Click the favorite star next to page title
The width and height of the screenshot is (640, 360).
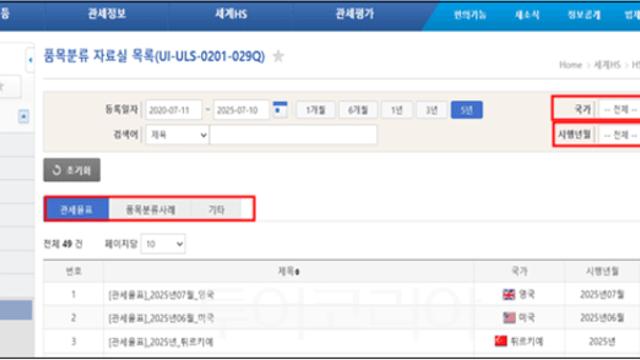tap(278, 56)
